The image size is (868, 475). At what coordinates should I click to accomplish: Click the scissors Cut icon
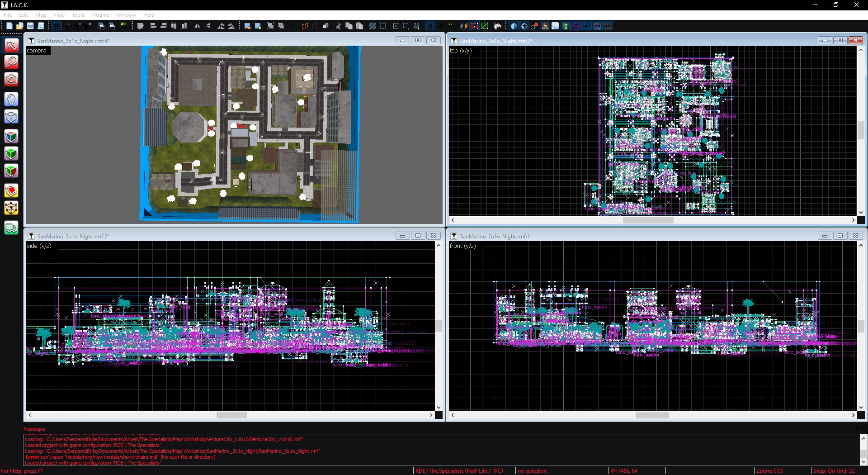coord(338,26)
